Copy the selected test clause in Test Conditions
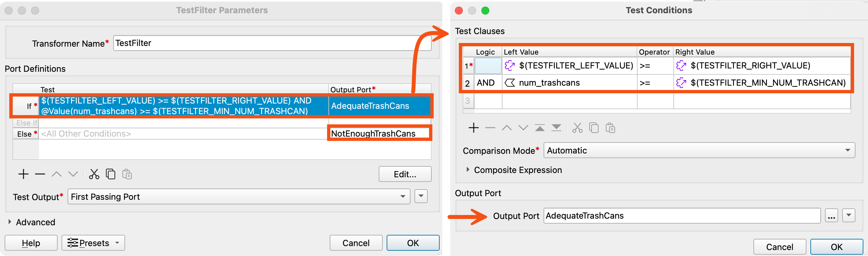868x256 pixels. (594, 128)
